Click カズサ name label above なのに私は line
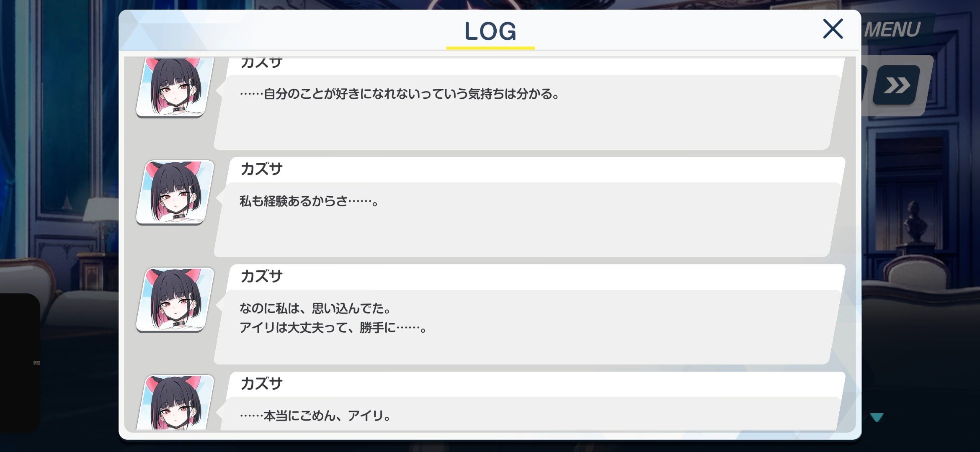This screenshot has height=452, width=980. coord(261,276)
